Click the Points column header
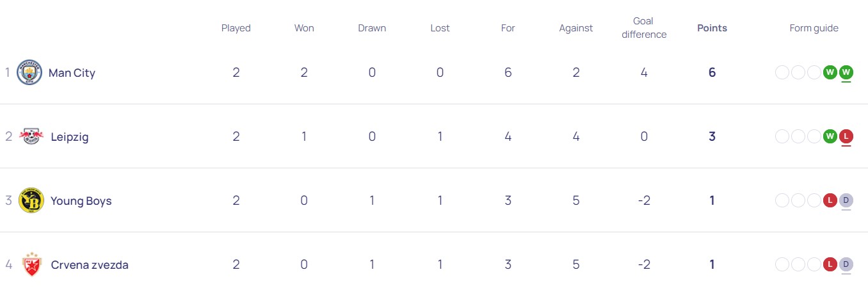Screen dimensions: 868x288 pos(712,28)
